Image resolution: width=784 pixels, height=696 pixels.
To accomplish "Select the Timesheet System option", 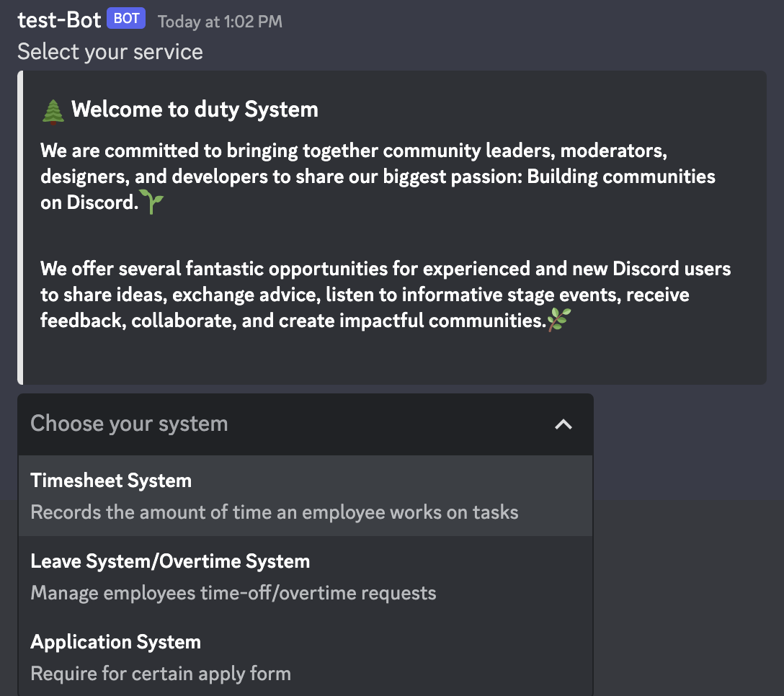I will click(x=111, y=480).
